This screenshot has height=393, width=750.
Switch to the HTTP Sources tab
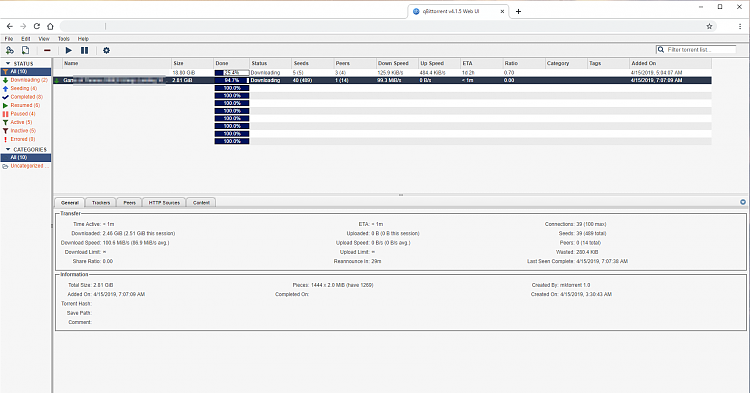coord(164,203)
